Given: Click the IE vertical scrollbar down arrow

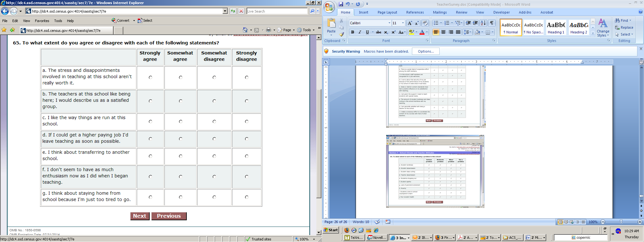Looking at the screenshot, I should 319,233.
